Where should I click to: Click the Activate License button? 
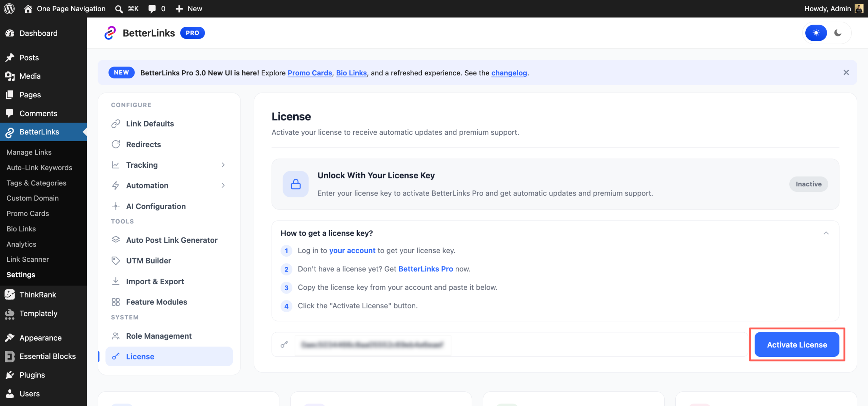[797, 345]
